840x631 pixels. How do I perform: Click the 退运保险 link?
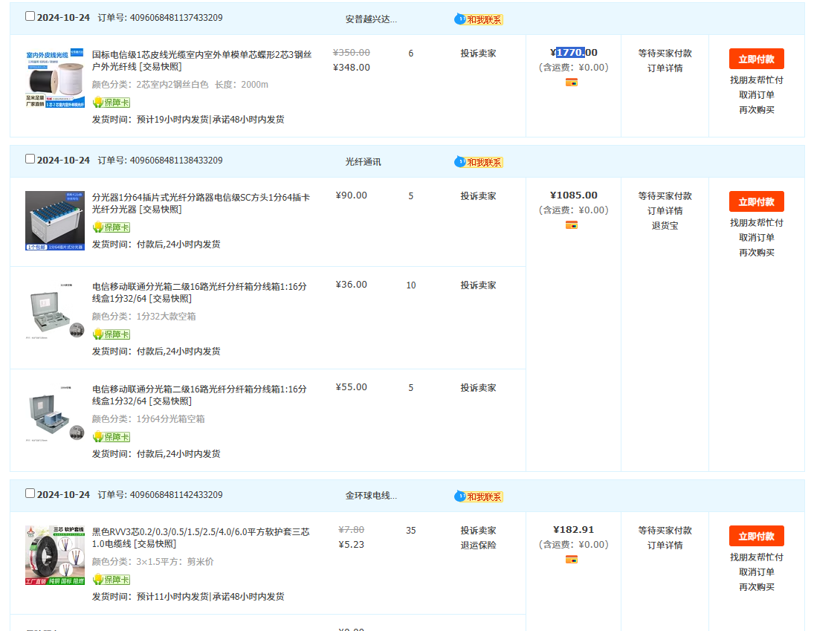[x=477, y=546]
